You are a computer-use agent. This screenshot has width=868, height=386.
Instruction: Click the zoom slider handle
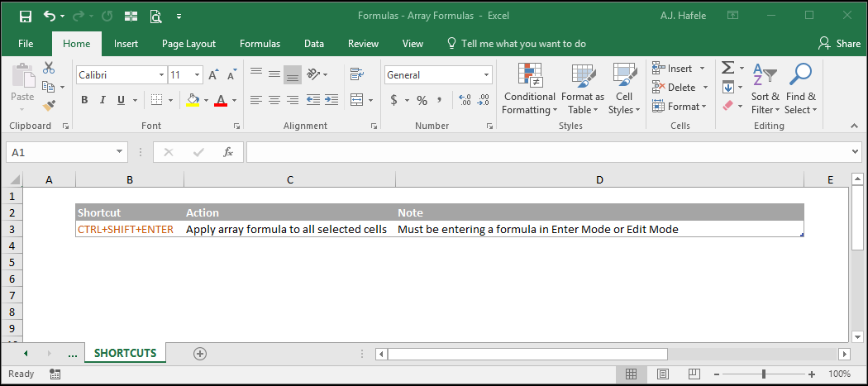point(763,374)
